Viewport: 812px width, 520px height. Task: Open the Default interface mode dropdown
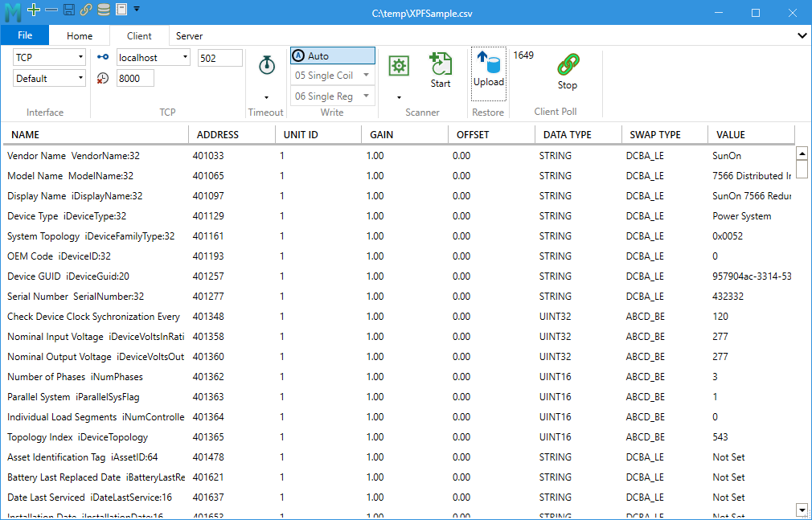49,78
